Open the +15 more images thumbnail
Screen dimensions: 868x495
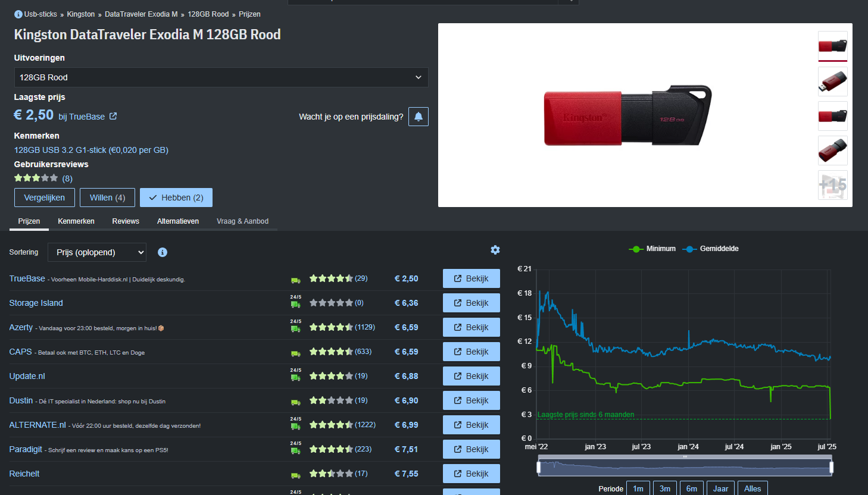(x=833, y=185)
